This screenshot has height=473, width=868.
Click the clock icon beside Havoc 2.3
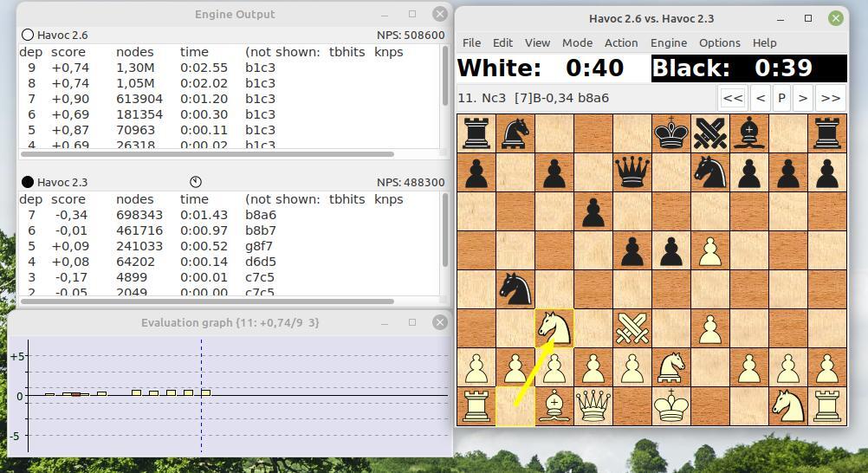click(196, 182)
